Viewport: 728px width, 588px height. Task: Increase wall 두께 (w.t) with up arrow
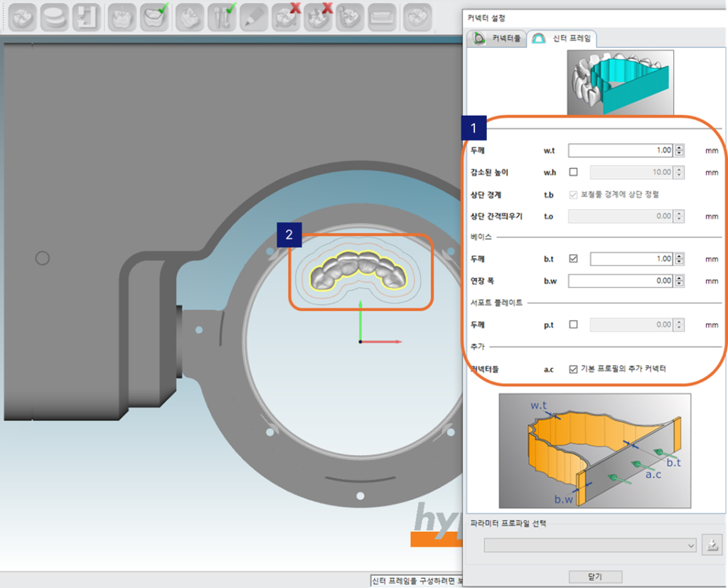(680, 147)
